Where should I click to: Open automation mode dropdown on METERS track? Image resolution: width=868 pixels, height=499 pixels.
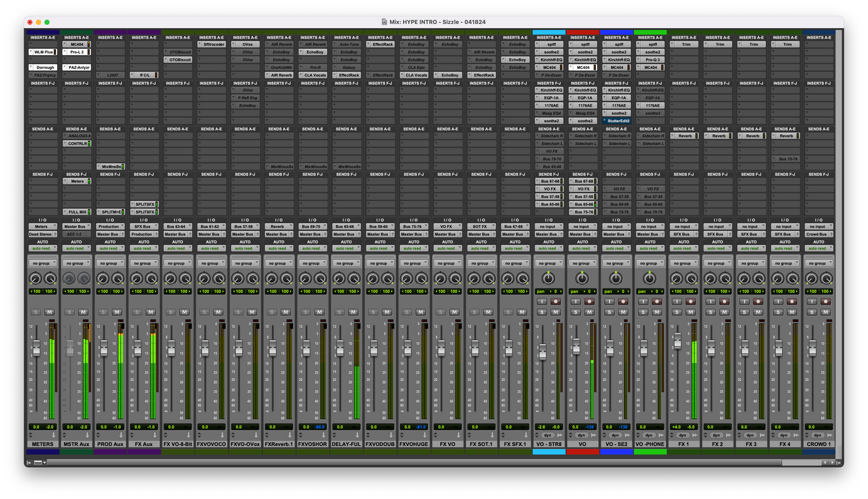point(42,248)
